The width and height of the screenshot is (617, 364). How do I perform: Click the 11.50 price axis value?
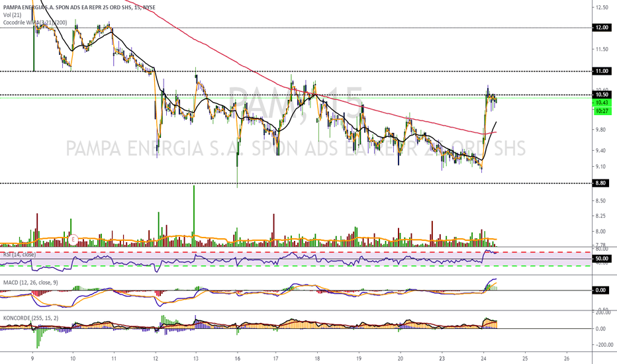click(602, 49)
